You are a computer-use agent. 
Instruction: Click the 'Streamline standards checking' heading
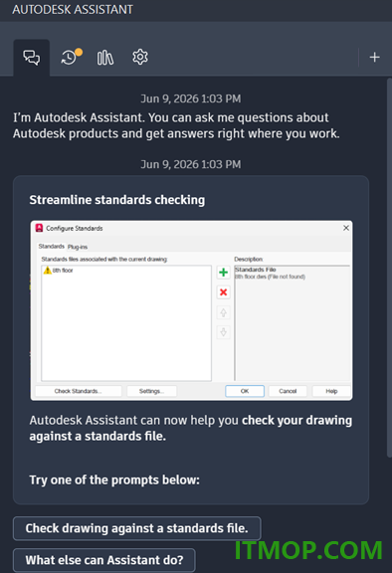tap(117, 200)
